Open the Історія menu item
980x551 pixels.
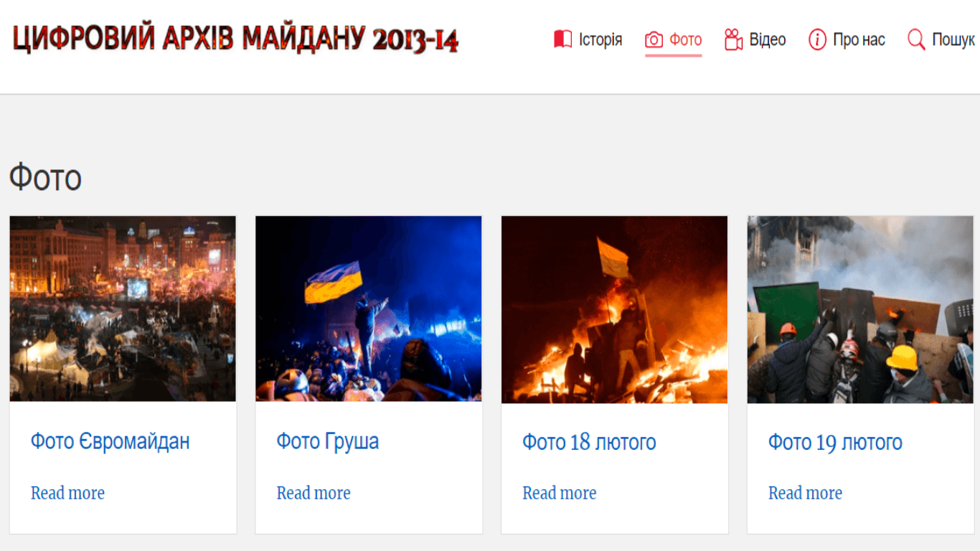[x=600, y=39]
